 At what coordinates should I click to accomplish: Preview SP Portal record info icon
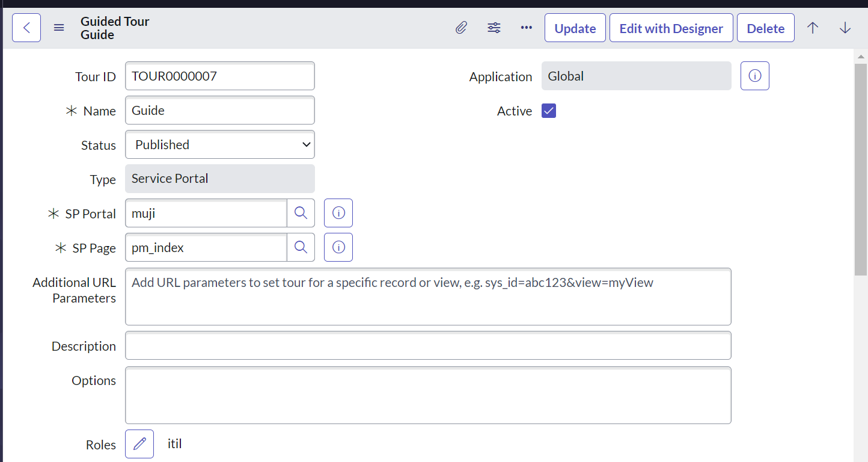click(338, 213)
